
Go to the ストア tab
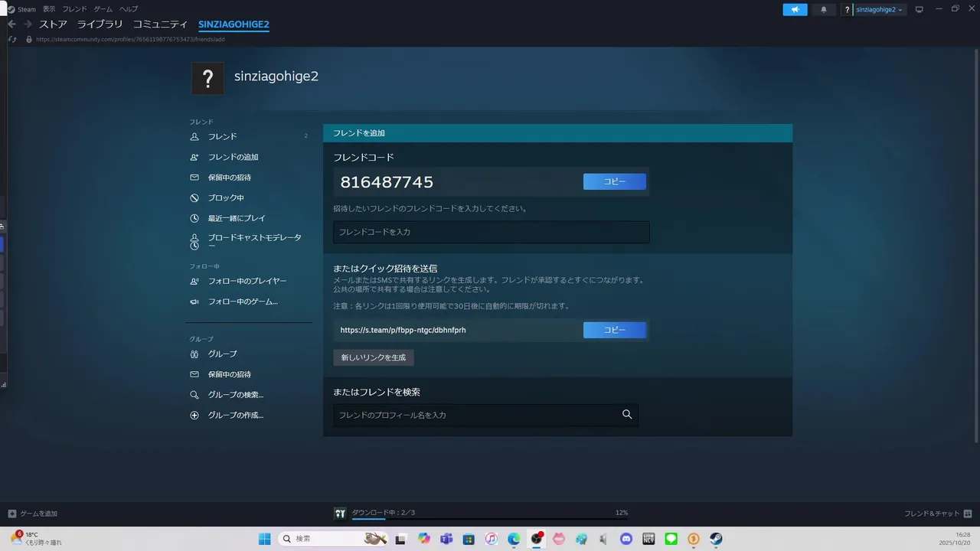point(54,24)
